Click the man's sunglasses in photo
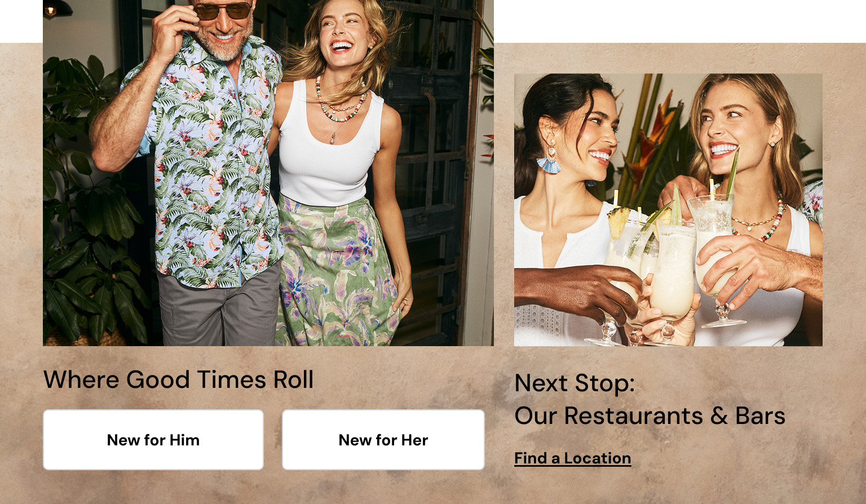The image size is (866, 504). click(224, 10)
